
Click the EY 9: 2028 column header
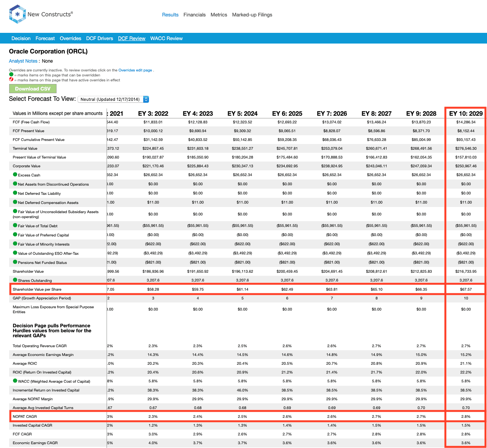point(421,113)
